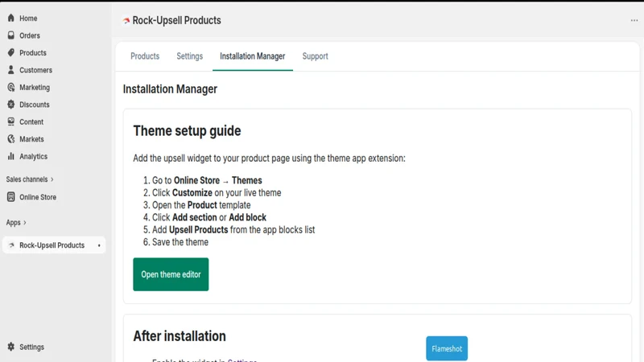
Task: Click the Rock-Upsell logo in page header
Action: click(126, 21)
